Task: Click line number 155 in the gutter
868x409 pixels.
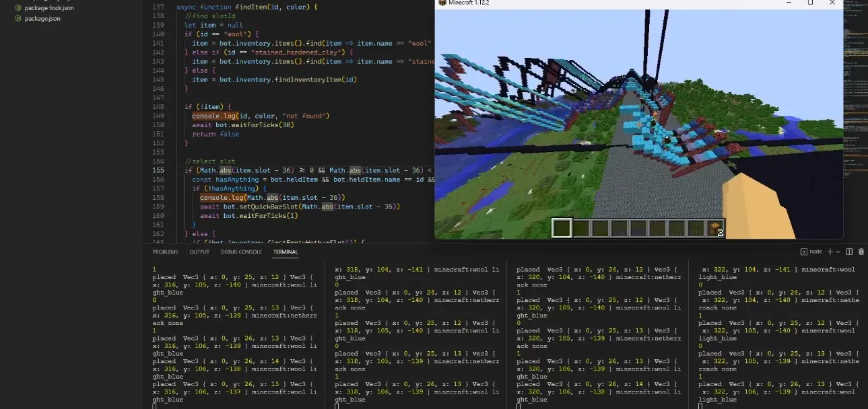Action: pyautogui.click(x=158, y=170)
